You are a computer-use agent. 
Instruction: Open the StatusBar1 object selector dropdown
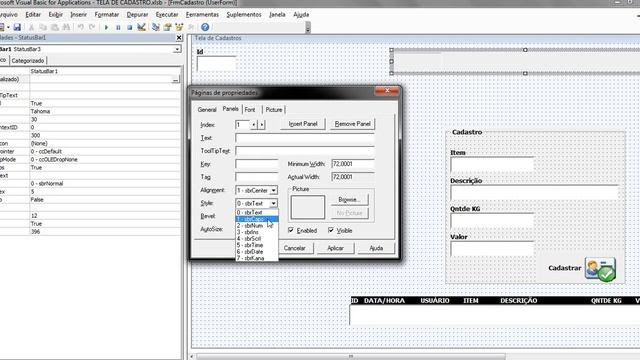[x=177, y=49]
